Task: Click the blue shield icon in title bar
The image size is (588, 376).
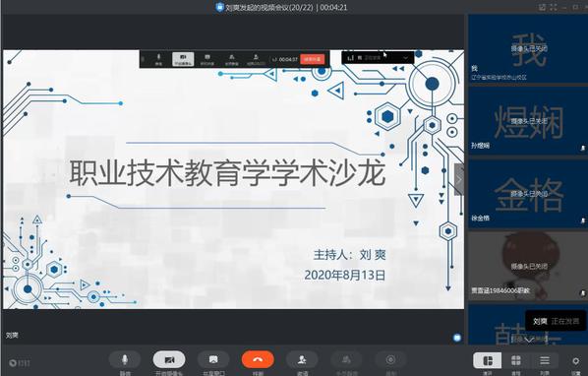Action: point(219,7)
